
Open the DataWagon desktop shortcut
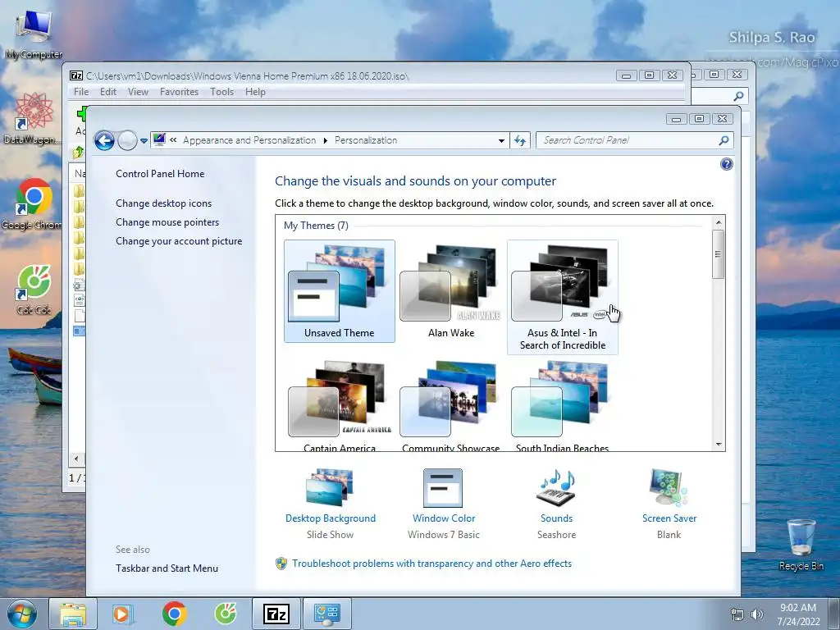[x=32, y=118]
